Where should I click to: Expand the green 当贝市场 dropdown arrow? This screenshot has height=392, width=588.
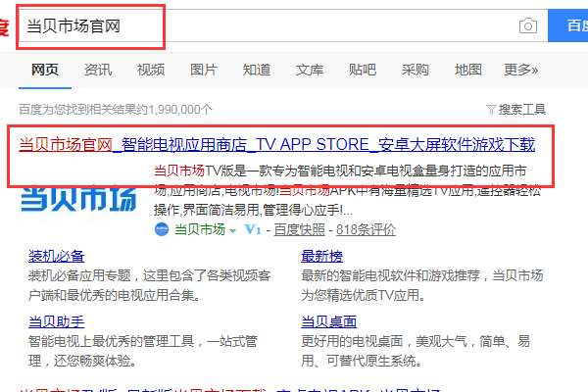pyautogui.click(x=232, y=230)
